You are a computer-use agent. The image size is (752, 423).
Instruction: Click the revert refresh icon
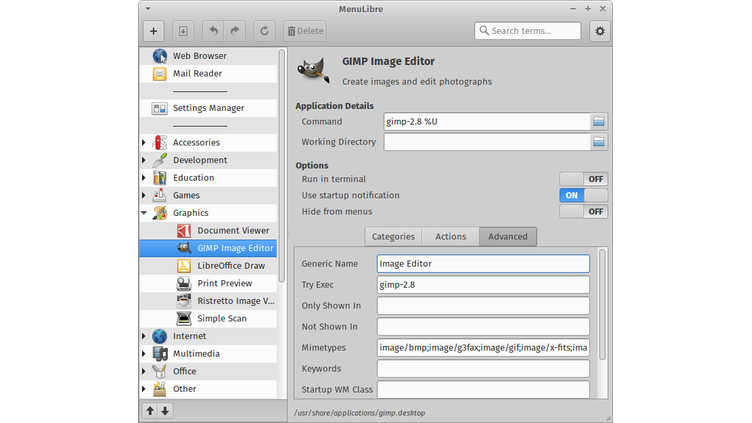tap(265, 31)
